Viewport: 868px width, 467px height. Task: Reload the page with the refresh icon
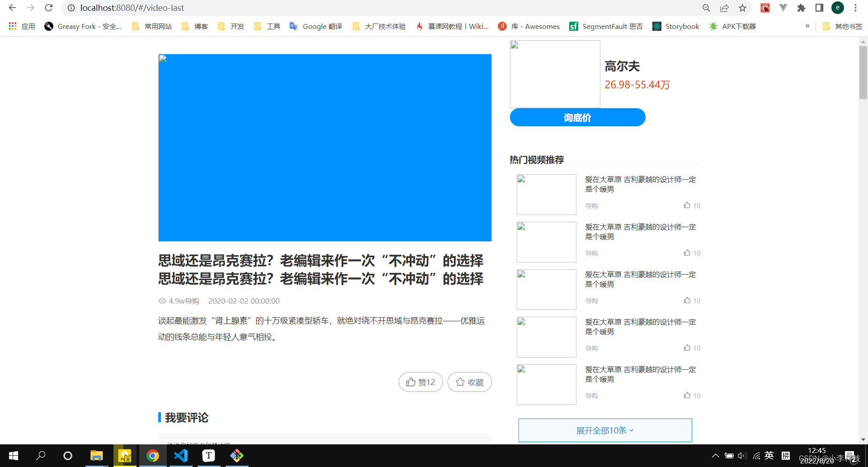click(x=49, y=8)
